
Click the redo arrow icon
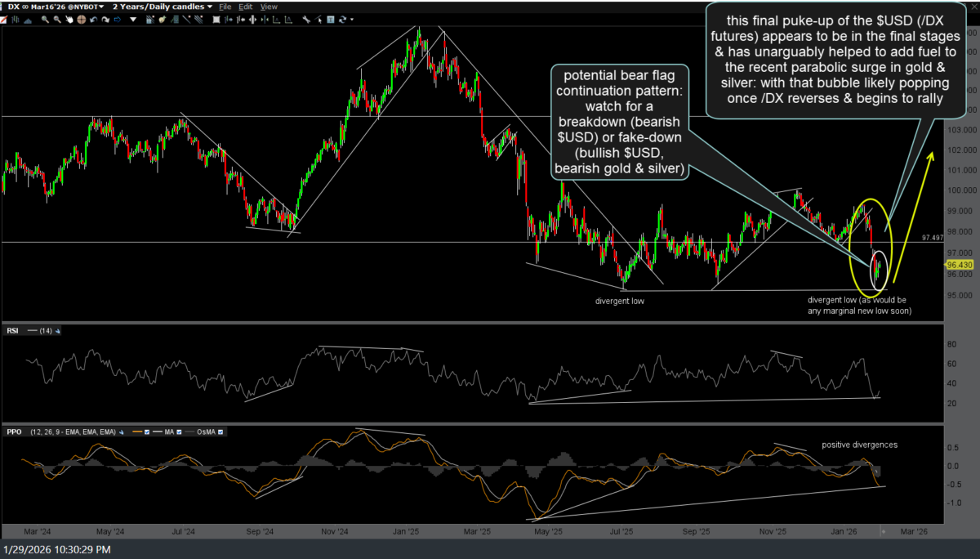tap(105, 17)
